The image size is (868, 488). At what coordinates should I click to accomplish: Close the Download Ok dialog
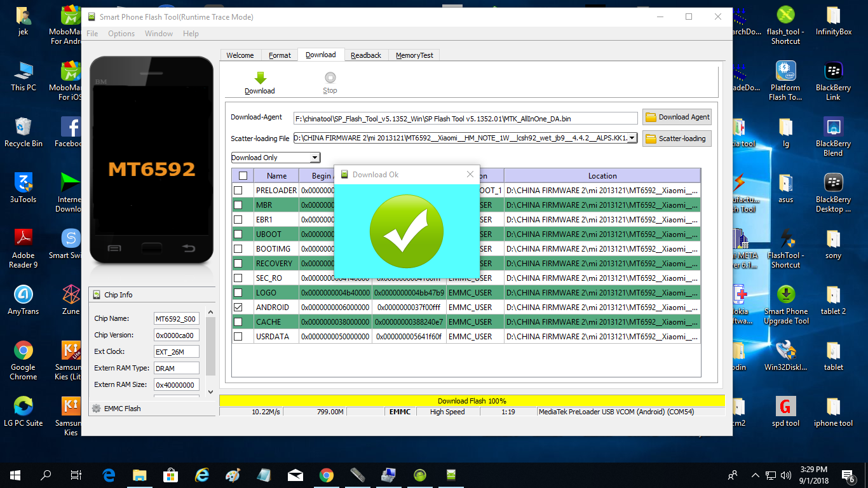pos(470,174)
